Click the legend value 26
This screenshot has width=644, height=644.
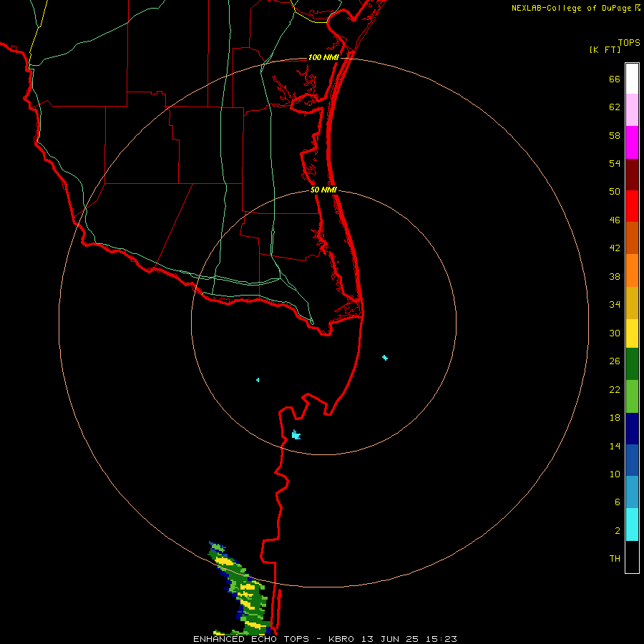pyautogui.click(x=615, y=361)
